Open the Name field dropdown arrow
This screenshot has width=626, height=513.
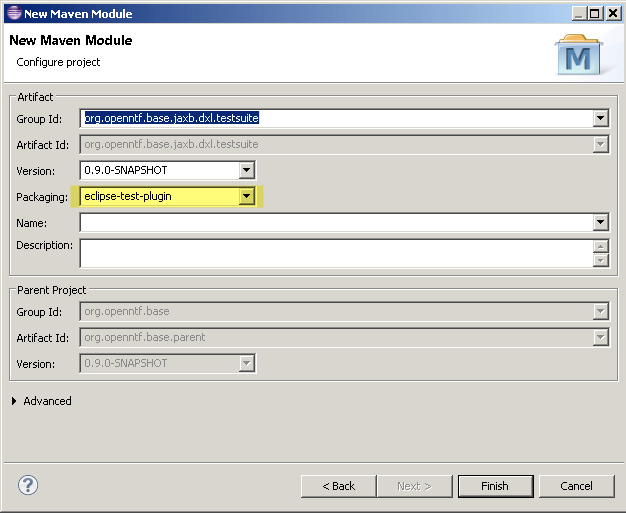click(x=600, y=223)
